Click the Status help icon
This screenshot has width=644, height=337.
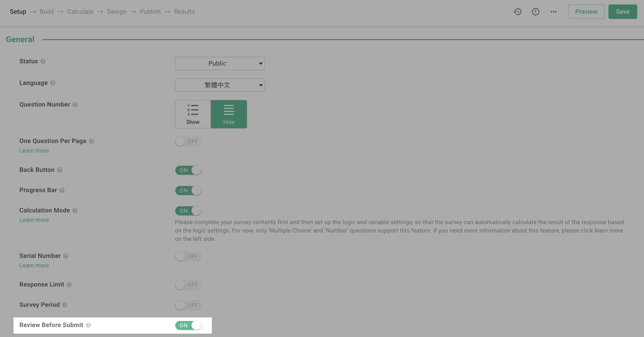coord(43,61)
